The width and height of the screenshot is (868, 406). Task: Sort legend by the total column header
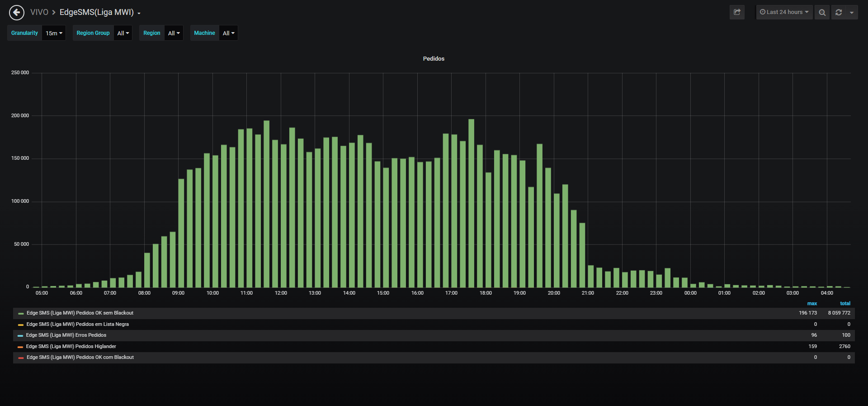click(x=845, y=304)
